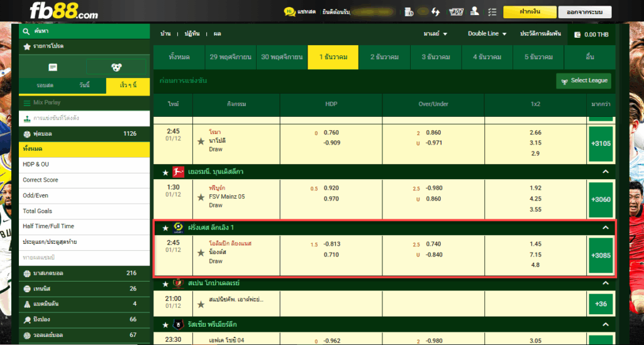The width and height of the screenshot is (644, 345).
Task: Click the favorites star icon in sidebar
Action: 27,47
